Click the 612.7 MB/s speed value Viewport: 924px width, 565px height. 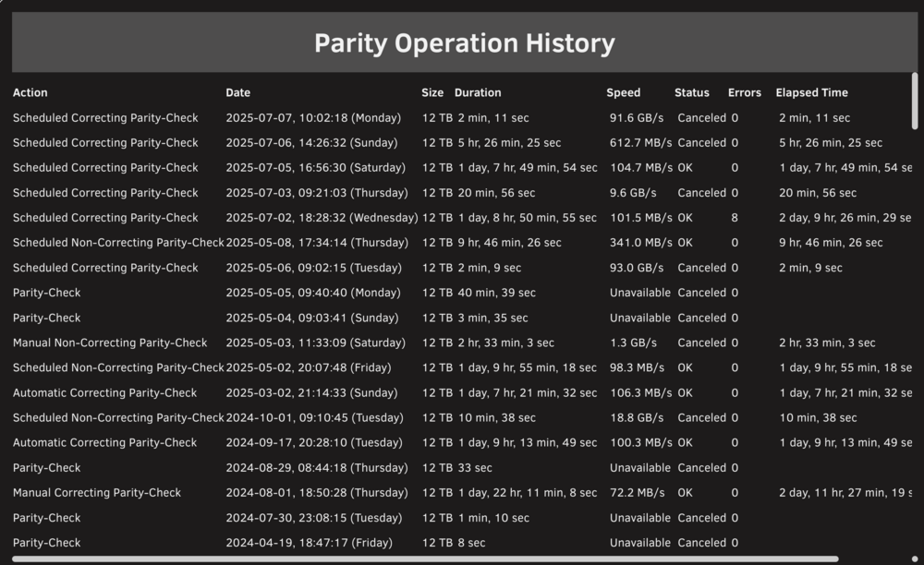640,142
